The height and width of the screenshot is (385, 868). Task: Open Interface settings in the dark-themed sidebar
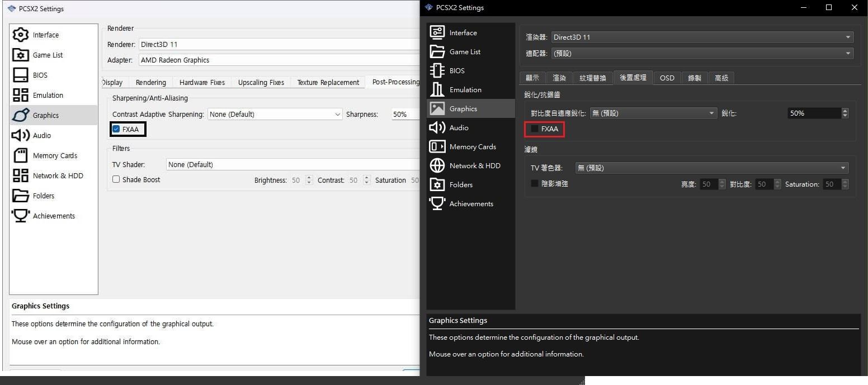point(463,32)
